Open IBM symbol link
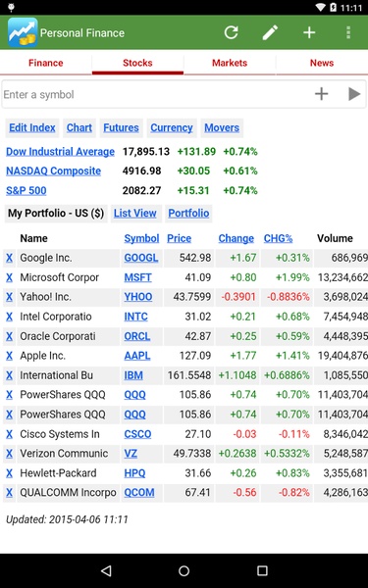Screen dimensions: 368x588 point(133,375)
